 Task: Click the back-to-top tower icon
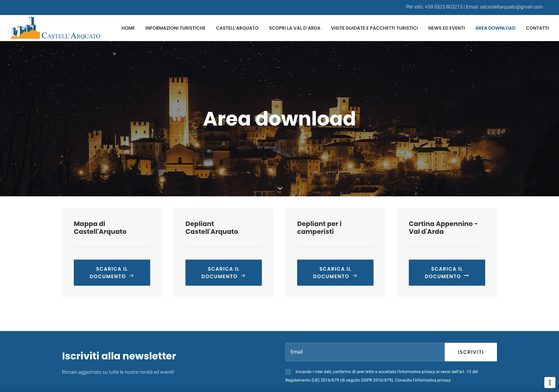point(550,382)
